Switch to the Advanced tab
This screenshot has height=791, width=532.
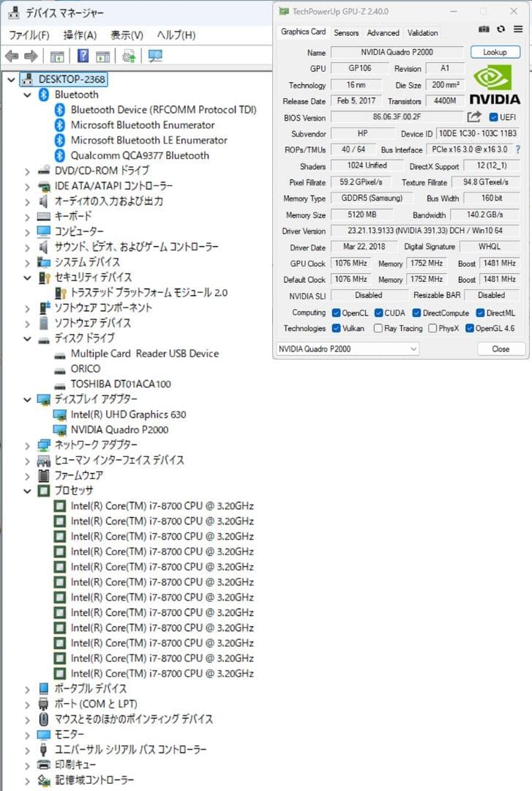pos(383,33)
